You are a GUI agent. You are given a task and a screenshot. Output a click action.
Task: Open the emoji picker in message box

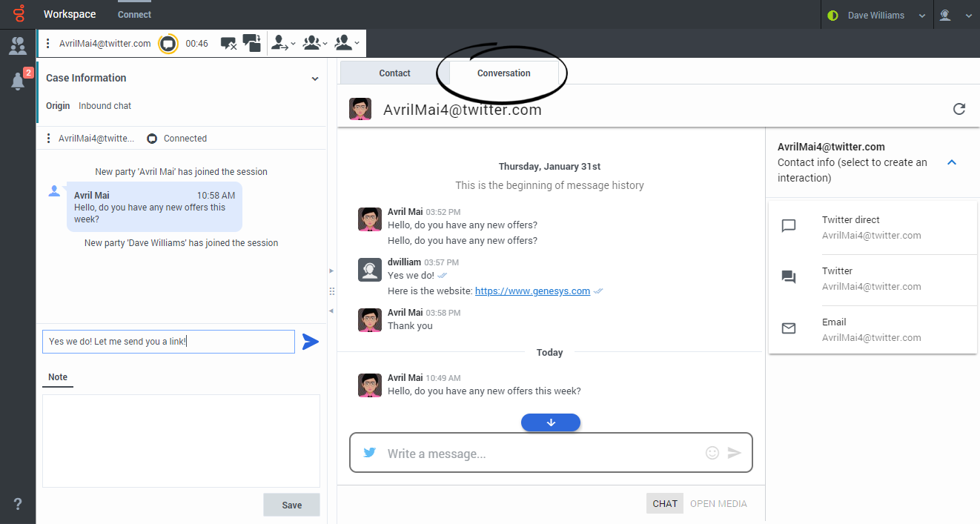(x=712, y=453)
